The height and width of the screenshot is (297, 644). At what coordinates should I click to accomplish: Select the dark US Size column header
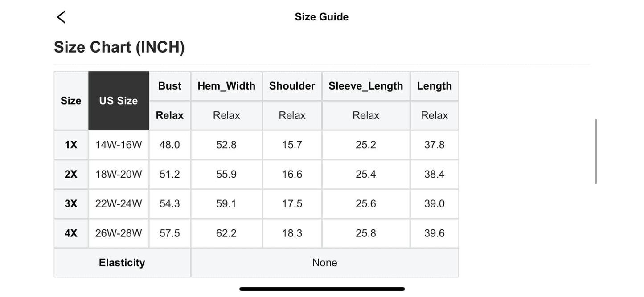tap(119, 101)
